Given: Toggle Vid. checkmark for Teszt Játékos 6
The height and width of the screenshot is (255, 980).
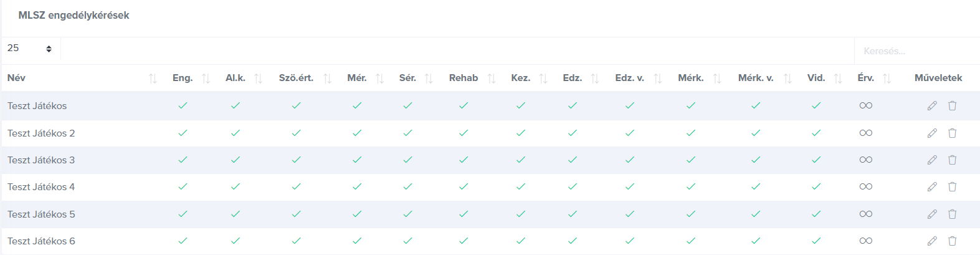Looking at the screenshot, I should click(816, 241).
